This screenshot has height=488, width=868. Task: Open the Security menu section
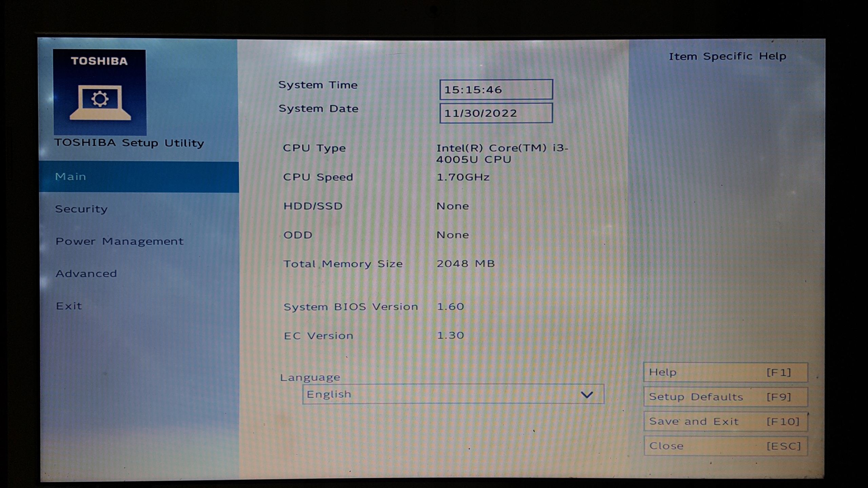(81, 209)
